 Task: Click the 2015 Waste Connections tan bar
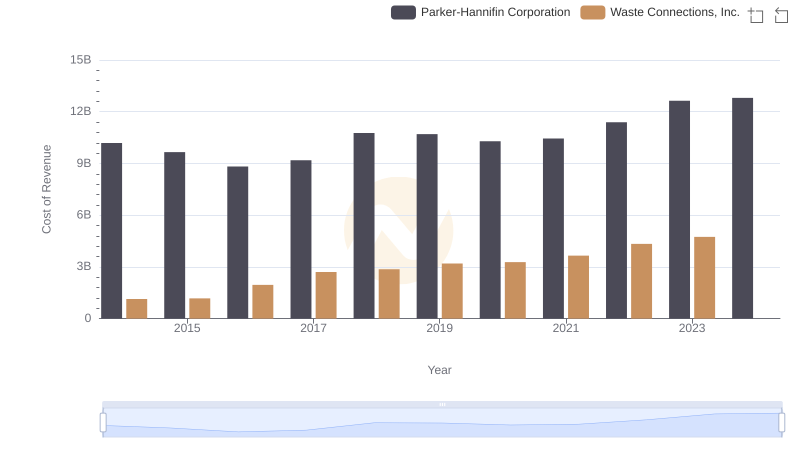199,309
